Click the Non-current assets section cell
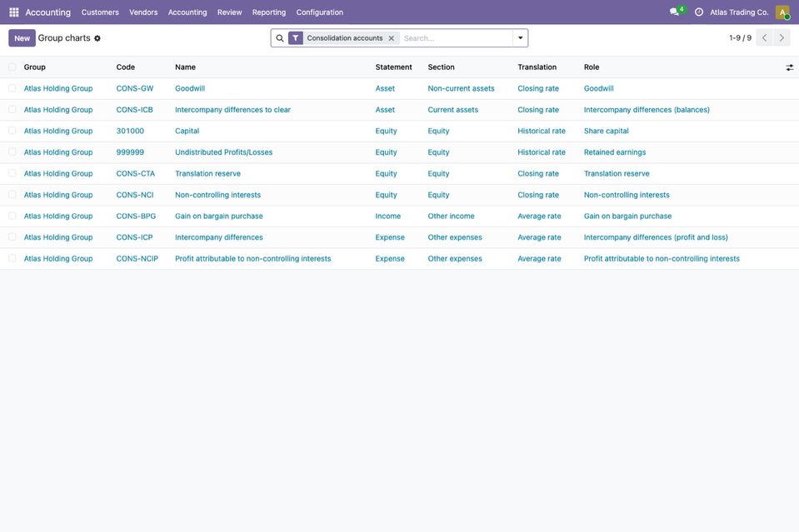Viewport: 799px width, 532px height. point(462,88)
